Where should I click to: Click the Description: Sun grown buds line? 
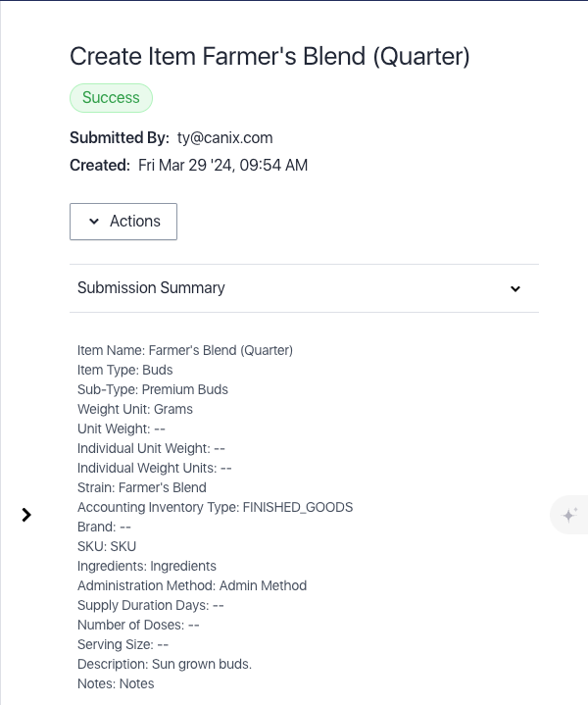tap(165, 664)
